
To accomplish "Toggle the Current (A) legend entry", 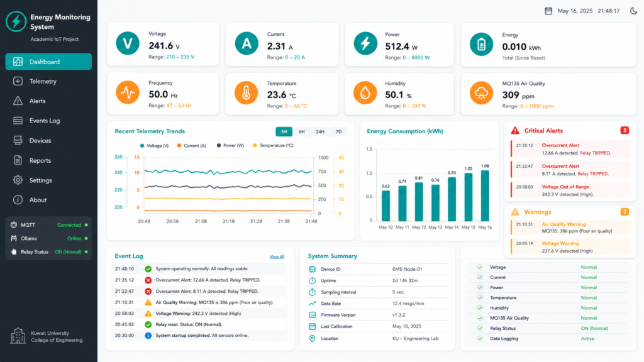I will coord(191,146).
